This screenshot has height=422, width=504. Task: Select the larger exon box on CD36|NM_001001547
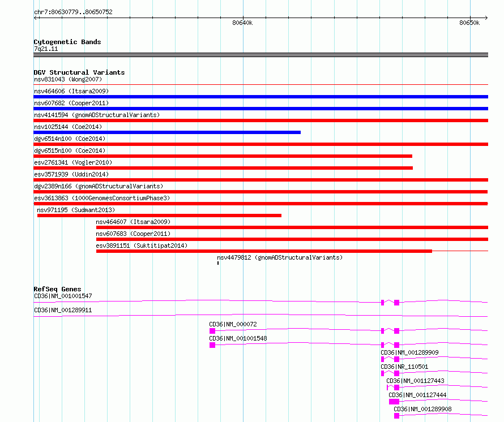pos(396,303)
